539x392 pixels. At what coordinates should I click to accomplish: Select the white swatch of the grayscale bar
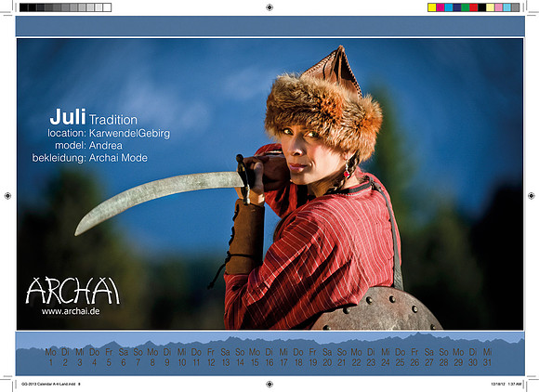(107, 7)
